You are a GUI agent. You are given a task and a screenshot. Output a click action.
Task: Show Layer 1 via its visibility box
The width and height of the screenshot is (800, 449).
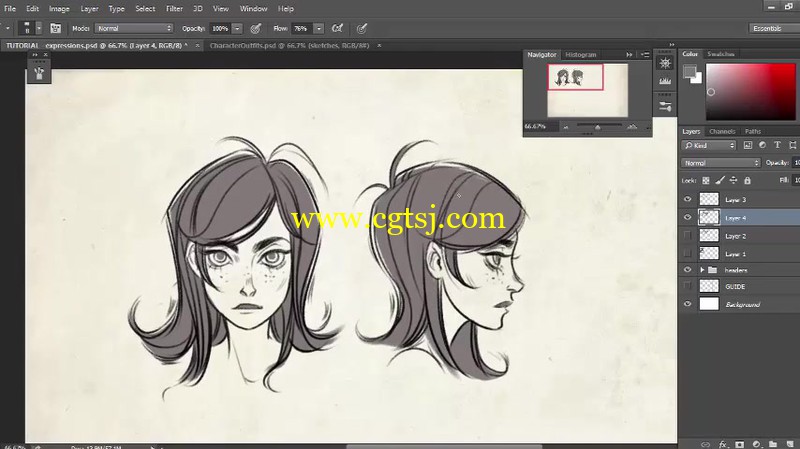pyautogui.click(x=687, y=253)
